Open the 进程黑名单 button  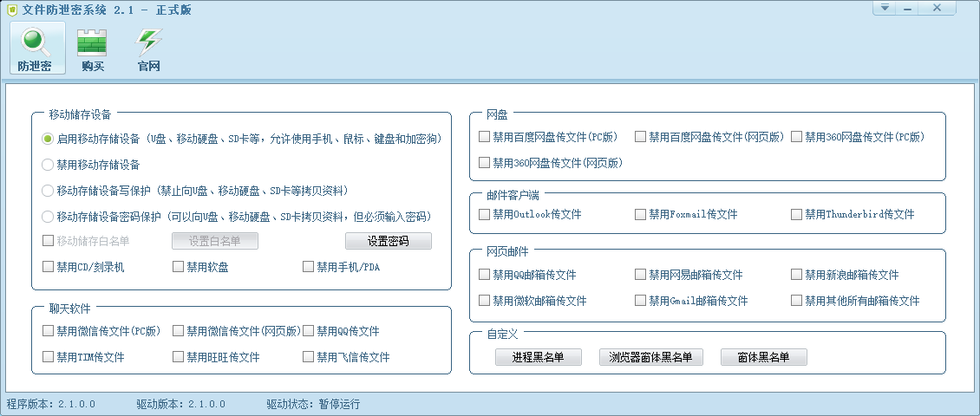(538, 357)
